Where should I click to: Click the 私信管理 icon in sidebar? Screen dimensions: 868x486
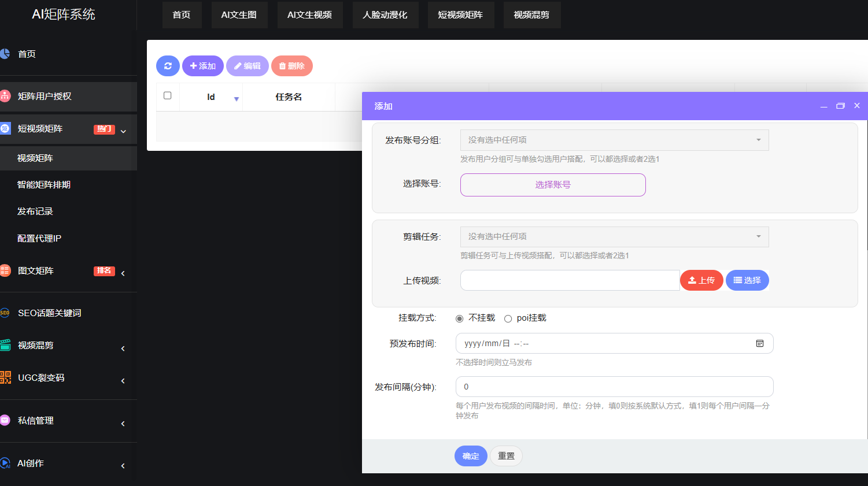point(6,421)
